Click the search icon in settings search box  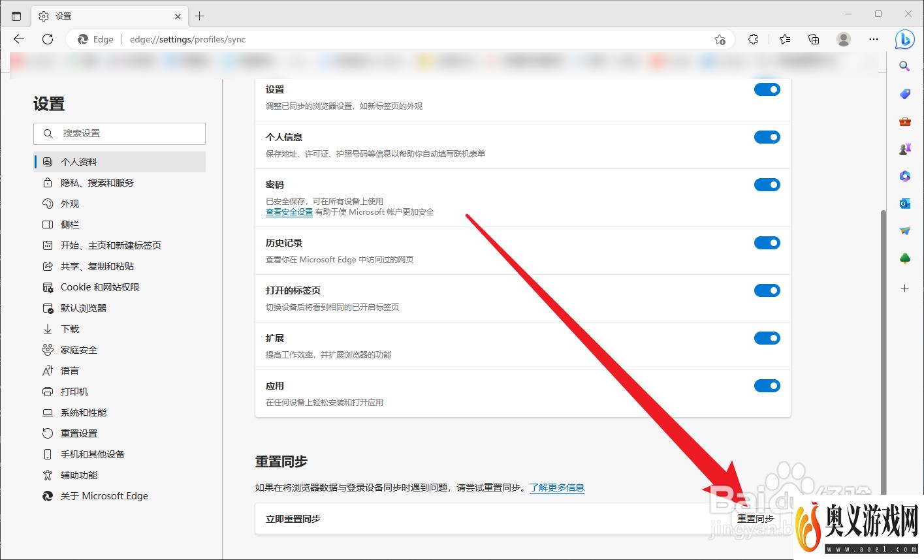click(48, 133)
